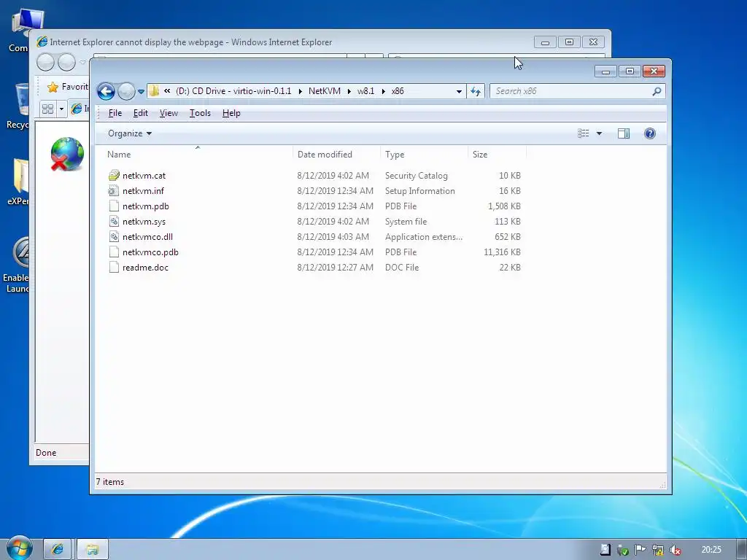Screen dimensions: 747x560
Task: Click the Forward button in Internet Explorer window
Action: tap(66, 62)
